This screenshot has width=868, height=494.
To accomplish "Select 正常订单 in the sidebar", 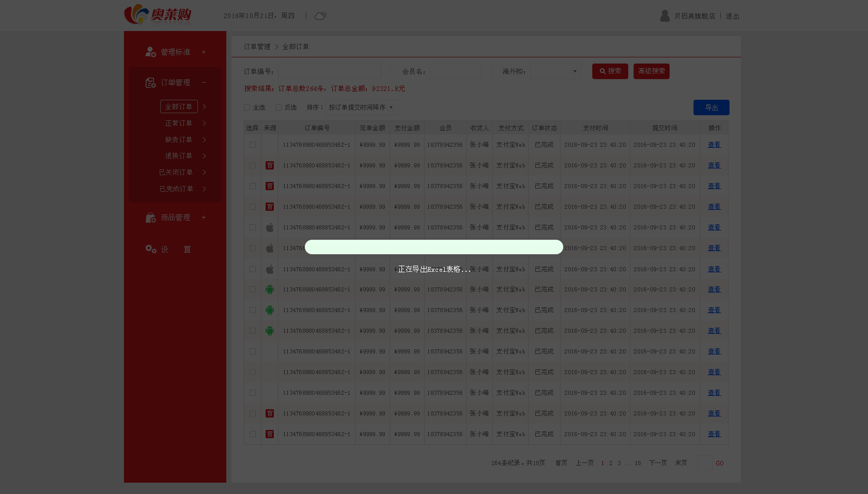I will 179,123.
